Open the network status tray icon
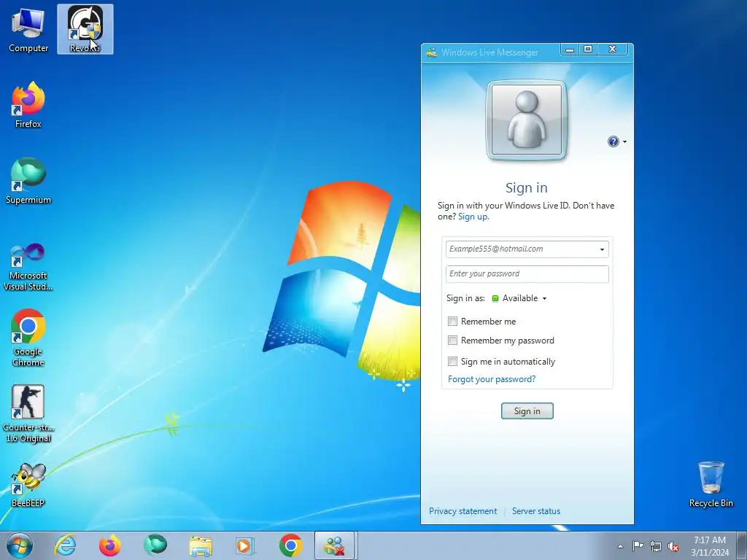Screen dimensions: 747x560 click(656, 546)
